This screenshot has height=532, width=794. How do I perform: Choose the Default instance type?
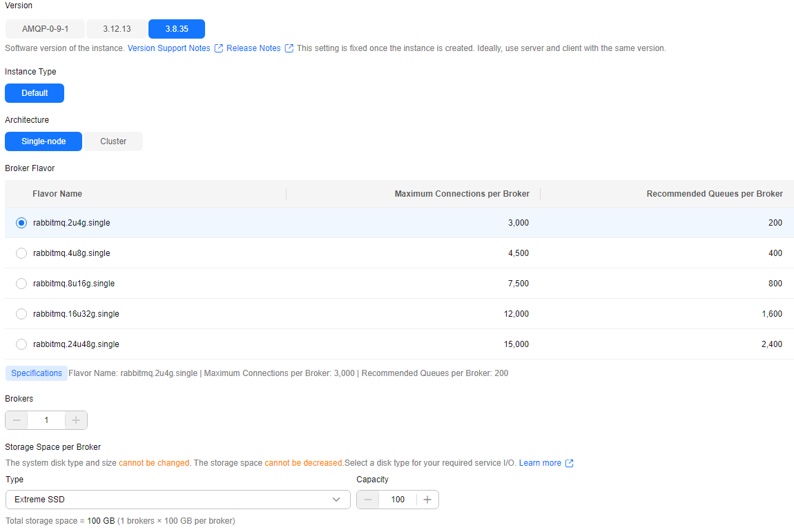pyautogui.click(x=35, y=93)
